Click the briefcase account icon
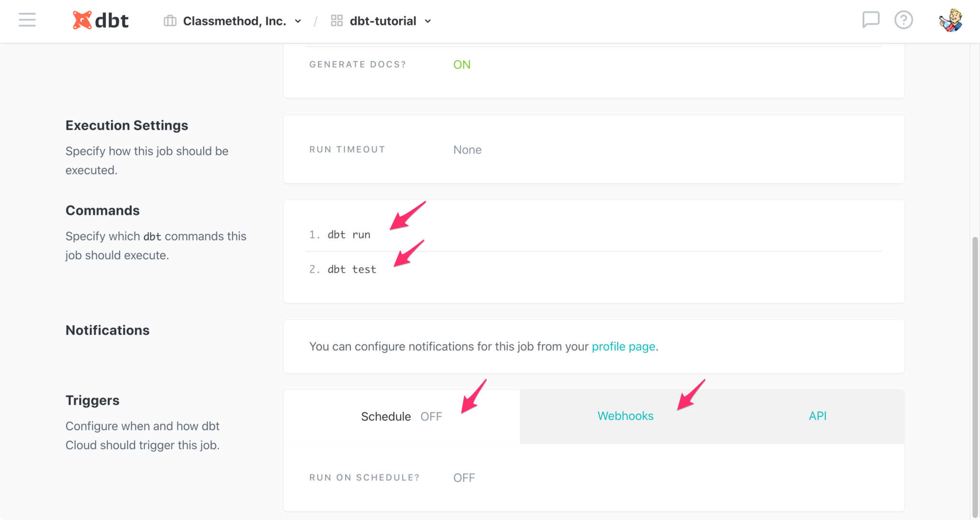Image resolution: width=980 pixels, height=520 pixels. tap(170, 21)
